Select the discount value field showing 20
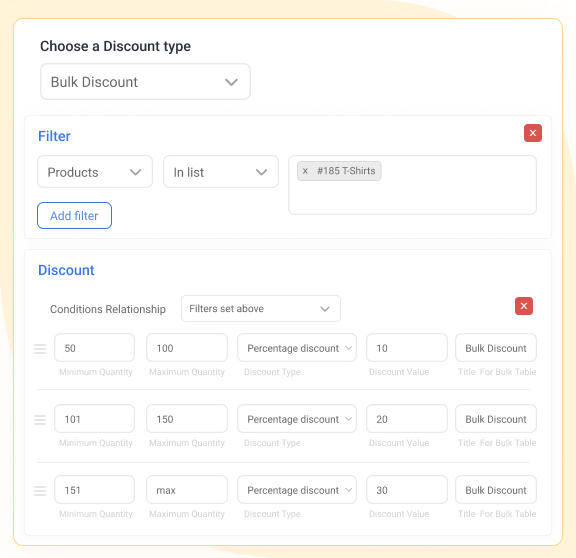 (407, 419)
